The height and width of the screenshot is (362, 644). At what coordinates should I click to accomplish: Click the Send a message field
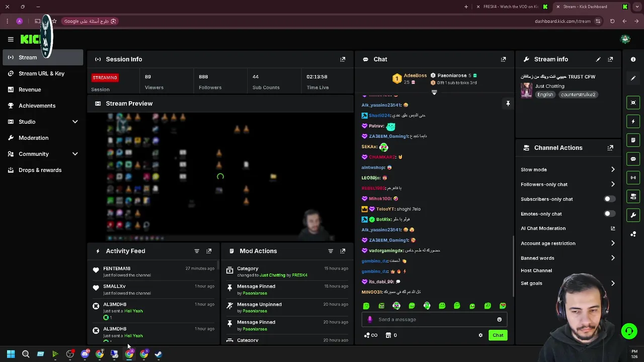434,319
